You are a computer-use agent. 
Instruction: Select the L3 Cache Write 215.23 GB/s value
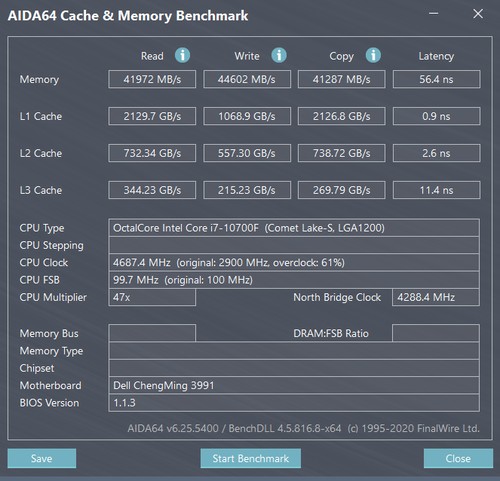pos(247,190)
